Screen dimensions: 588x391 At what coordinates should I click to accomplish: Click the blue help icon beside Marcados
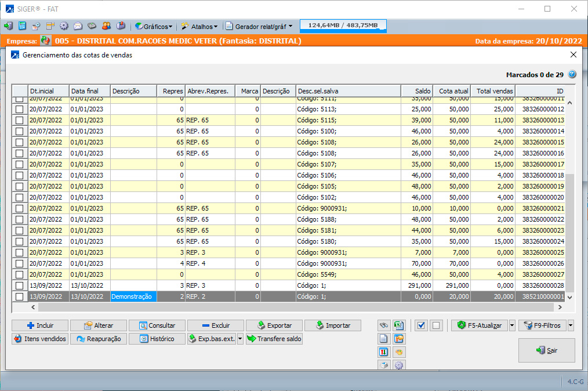(572, 74)
